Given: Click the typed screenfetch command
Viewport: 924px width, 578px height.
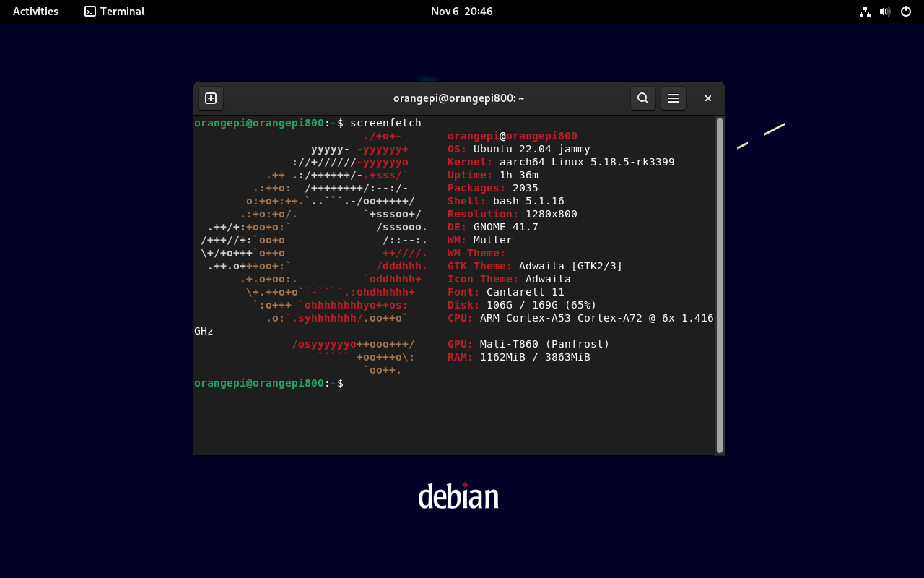Looking at the screenshot, I should (385, 123).
